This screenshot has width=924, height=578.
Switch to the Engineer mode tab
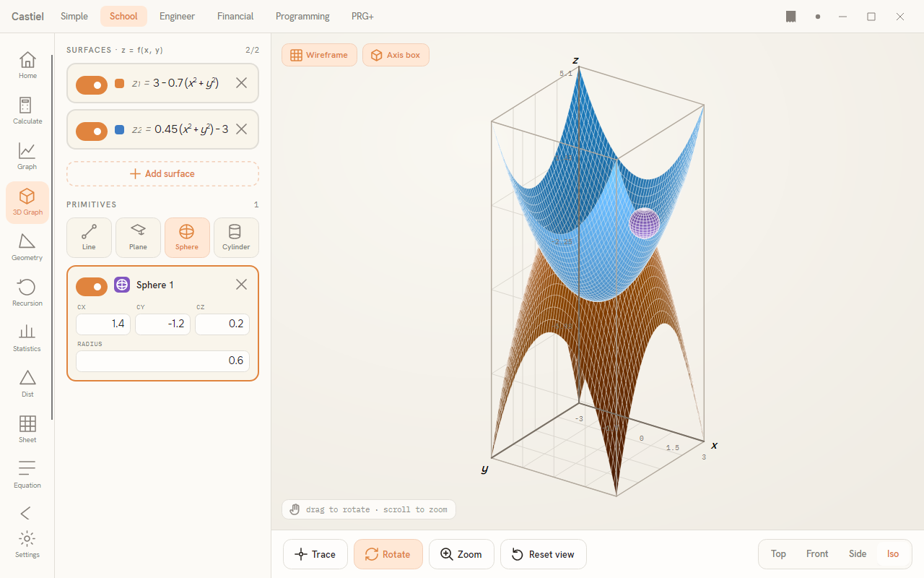pyautogui.click(x=177, y=16)
